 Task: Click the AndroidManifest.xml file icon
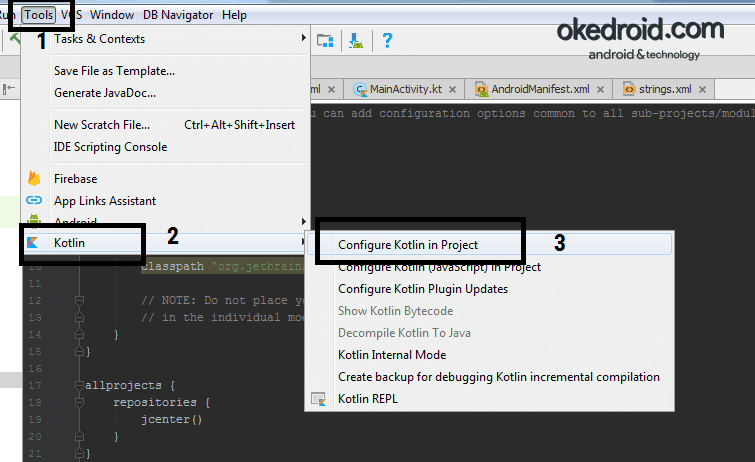(481, 89)
